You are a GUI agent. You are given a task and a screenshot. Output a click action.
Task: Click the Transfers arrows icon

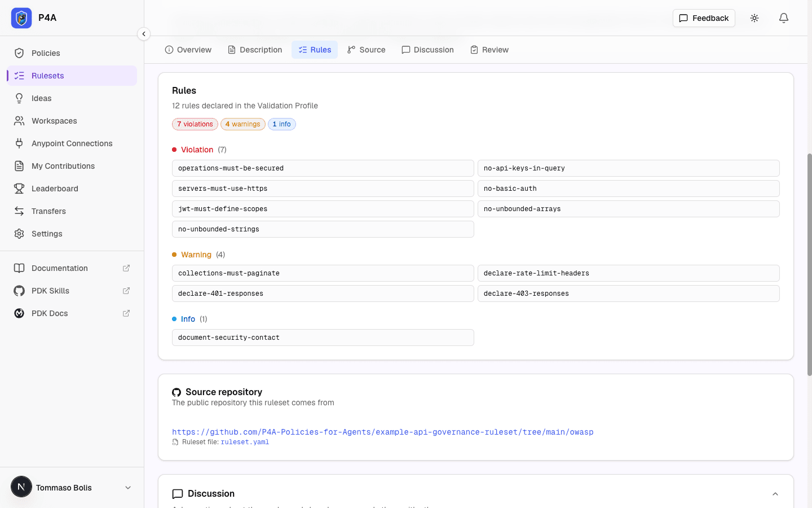tap(19, 211)
